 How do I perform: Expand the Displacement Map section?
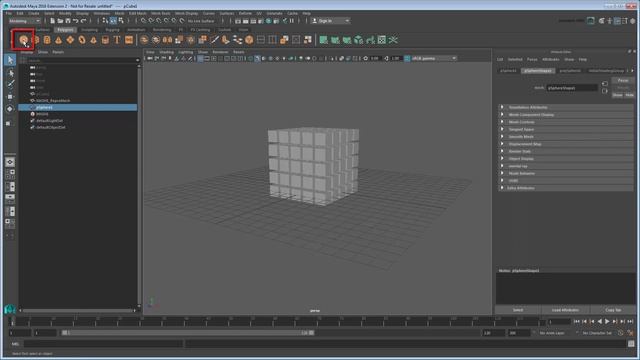click(x=567, y=144)
